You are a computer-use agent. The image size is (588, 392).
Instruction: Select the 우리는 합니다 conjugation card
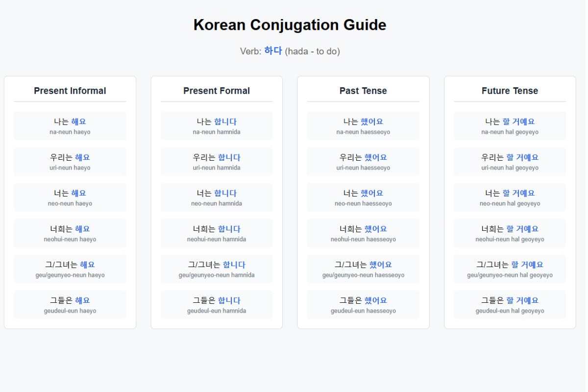pos(217,162)
